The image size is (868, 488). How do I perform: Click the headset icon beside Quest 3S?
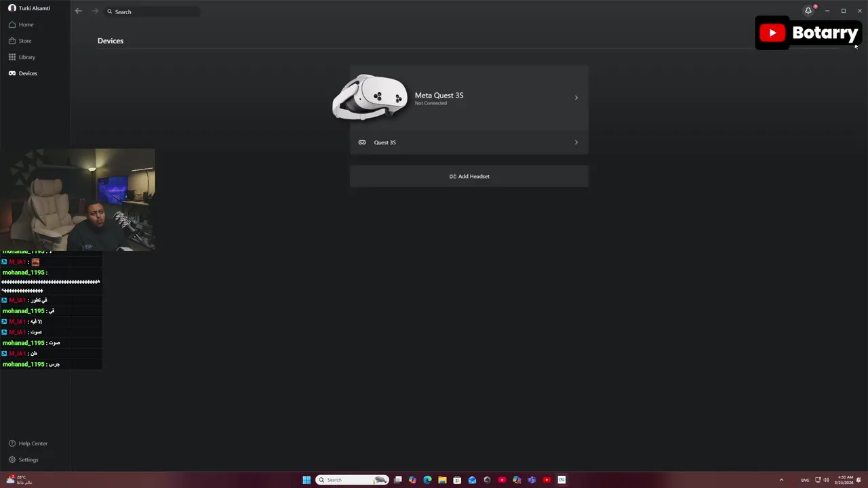[x=362, y=142]
